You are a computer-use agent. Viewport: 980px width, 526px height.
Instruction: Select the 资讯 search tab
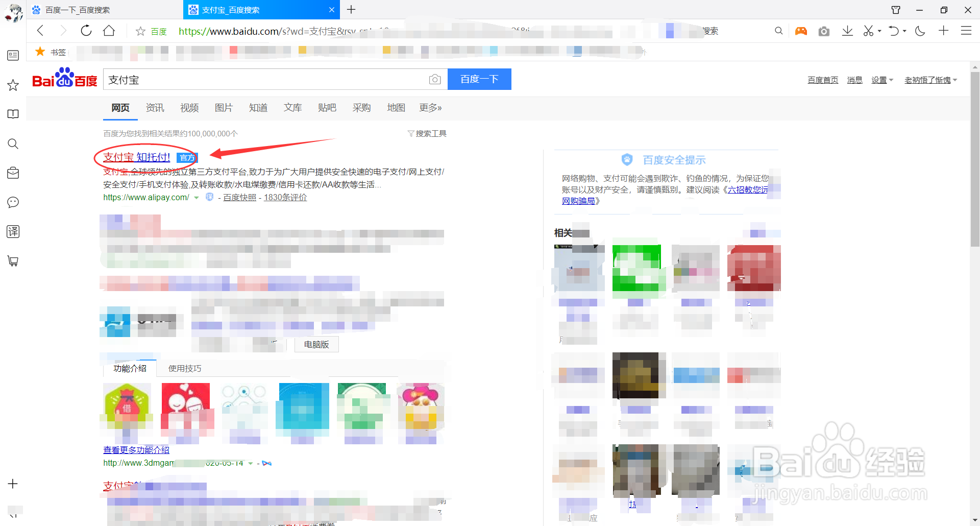pyautogui.click(x=155, y=108)
